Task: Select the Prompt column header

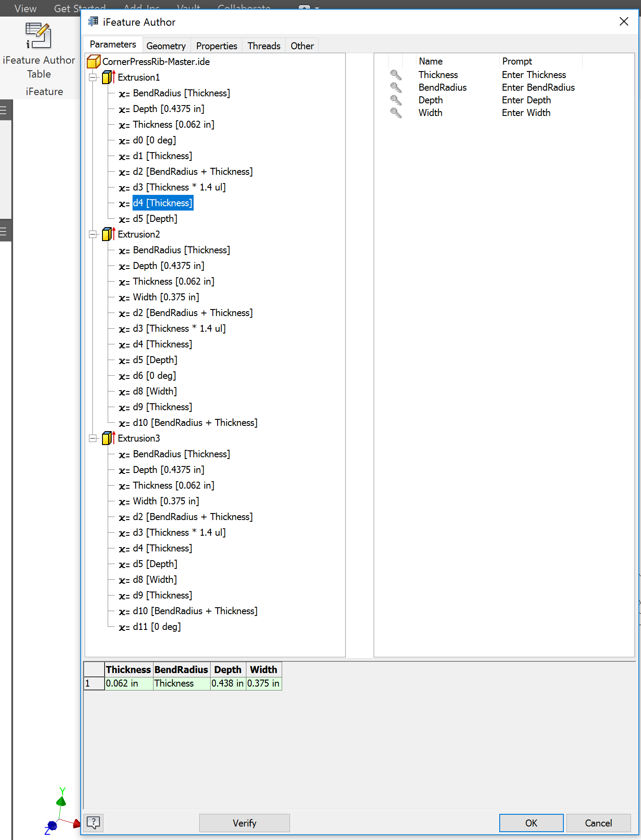Action: click(x=540, y=61)
